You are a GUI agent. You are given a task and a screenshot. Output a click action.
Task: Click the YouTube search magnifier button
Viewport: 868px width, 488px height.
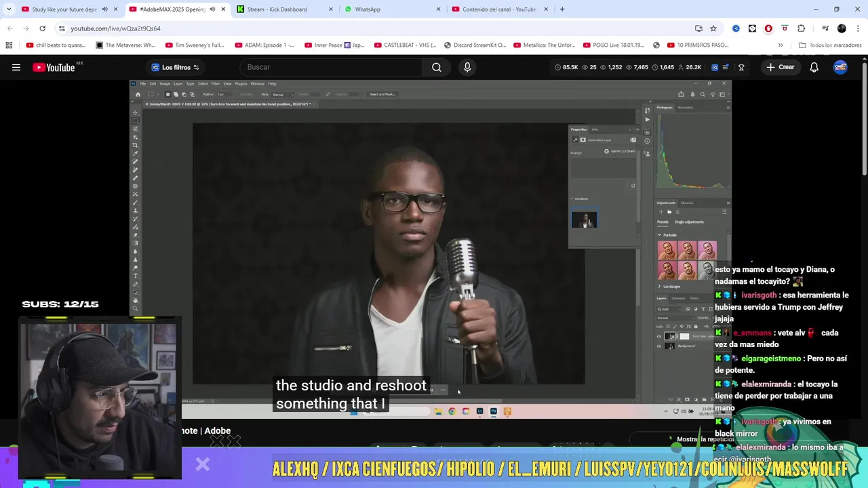click(x=437, y=67)
